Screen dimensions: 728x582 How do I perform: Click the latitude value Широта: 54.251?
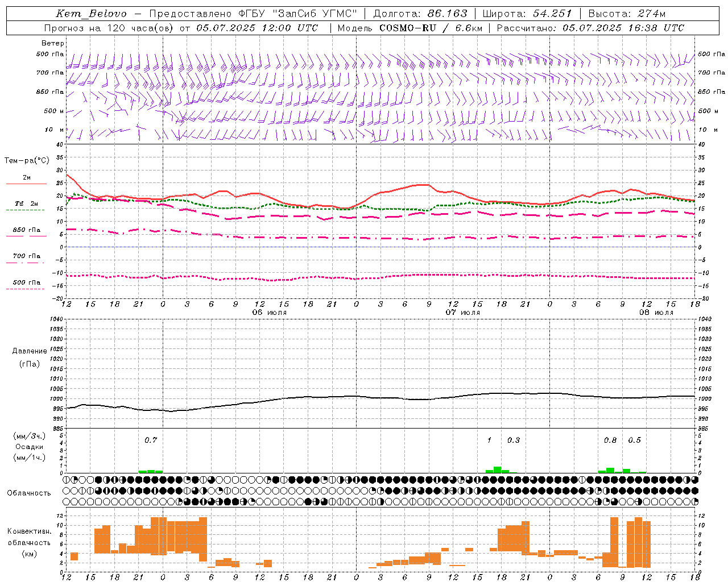point(527,14)
